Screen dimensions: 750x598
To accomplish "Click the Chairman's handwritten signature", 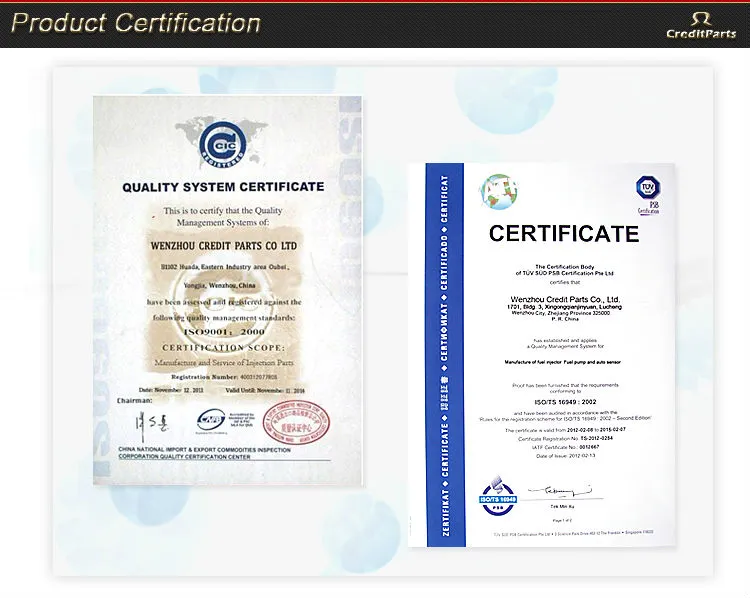I will (154, 420).
